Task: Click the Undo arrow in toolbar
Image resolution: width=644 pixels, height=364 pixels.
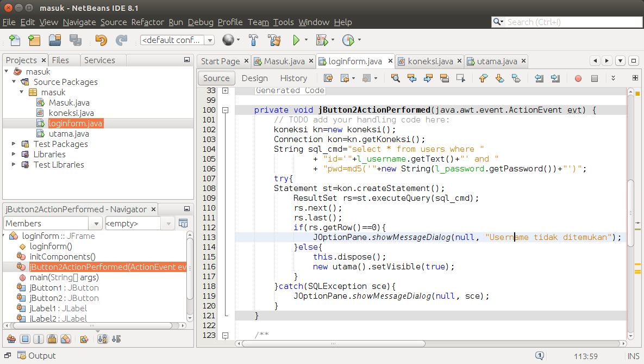Action: click(101, 40)
